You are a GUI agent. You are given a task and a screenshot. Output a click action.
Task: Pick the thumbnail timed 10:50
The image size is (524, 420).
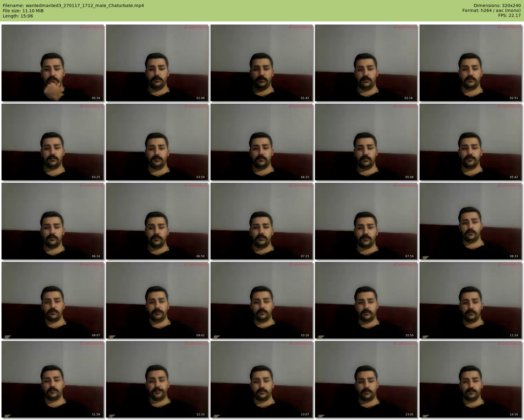point(366,300)
